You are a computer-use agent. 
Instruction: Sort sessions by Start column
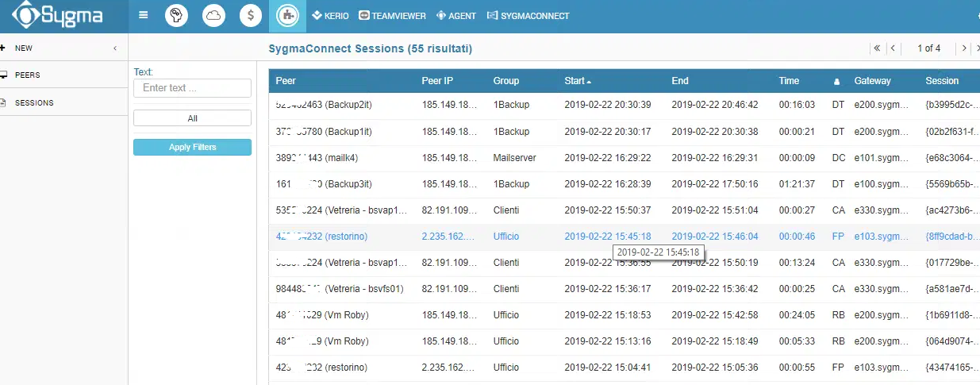(x=577, y=81)
